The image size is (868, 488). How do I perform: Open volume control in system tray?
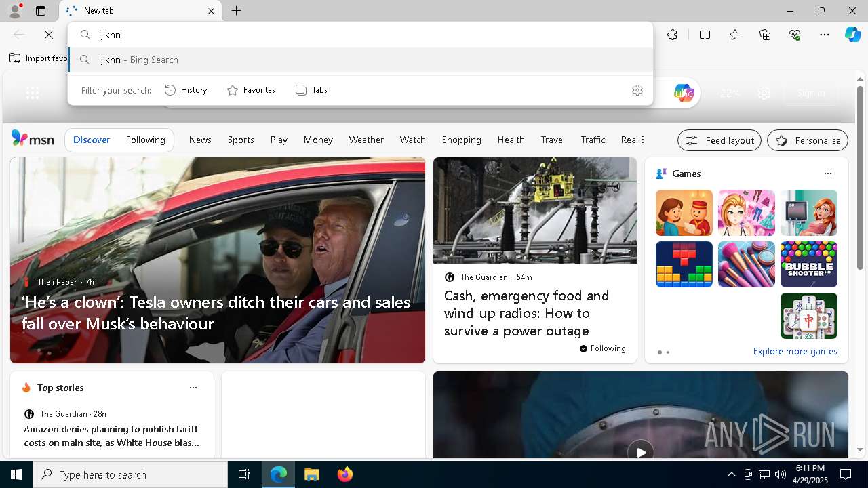pos(781,474)
